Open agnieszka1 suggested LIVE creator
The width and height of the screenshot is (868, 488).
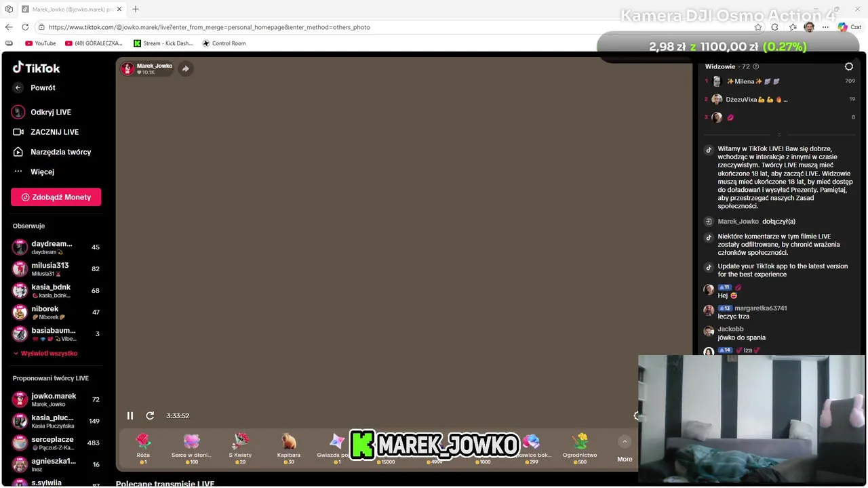[x=56, y=465]
